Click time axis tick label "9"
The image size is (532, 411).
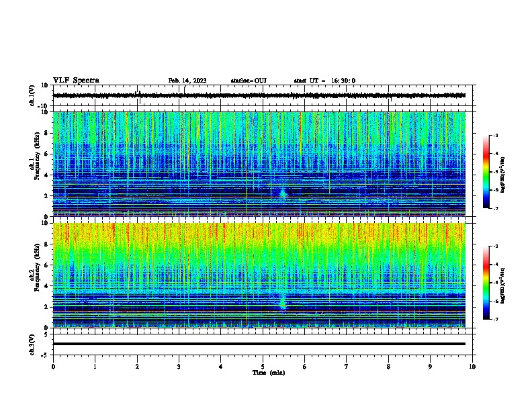point(430,367)
